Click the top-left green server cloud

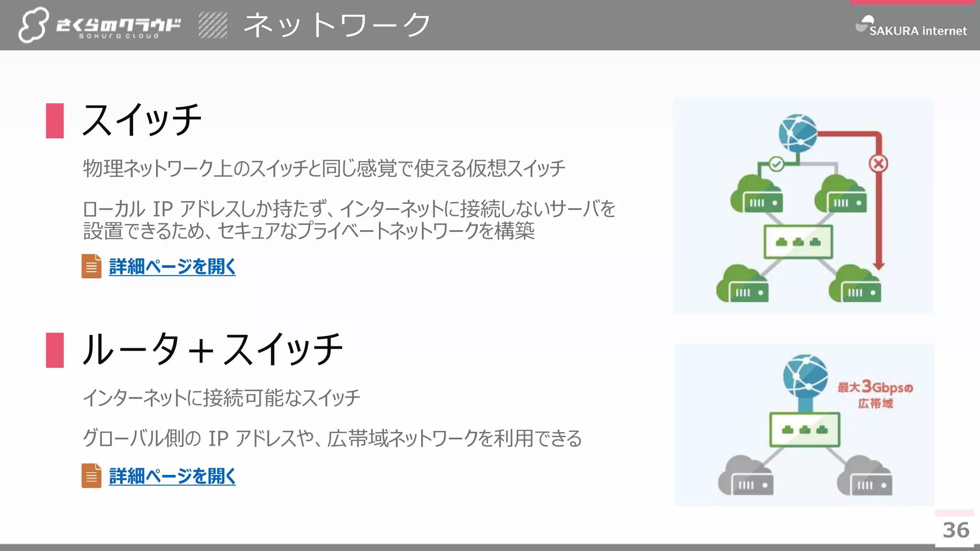[x=757, y=194]
